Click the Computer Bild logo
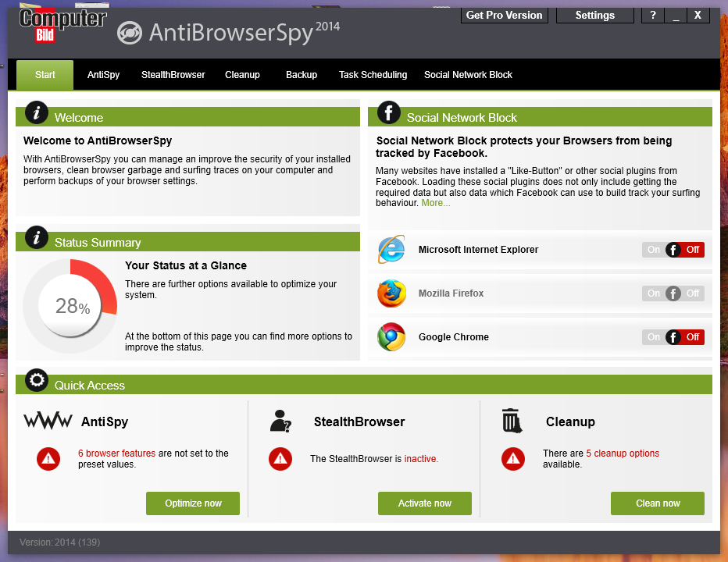728x562 pixels. [63, 26]
